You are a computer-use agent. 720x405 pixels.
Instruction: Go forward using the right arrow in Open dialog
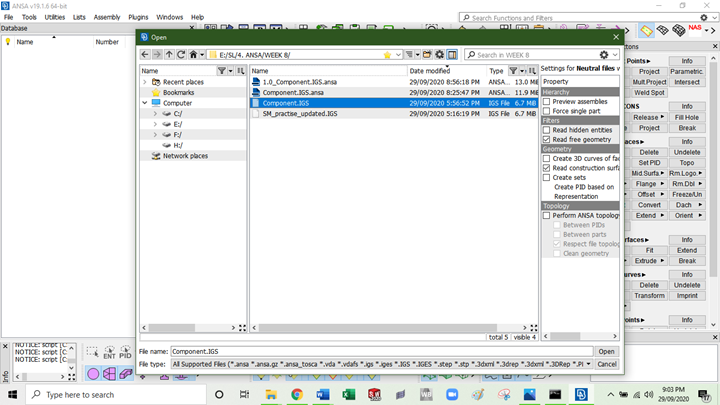pos(157,55)
